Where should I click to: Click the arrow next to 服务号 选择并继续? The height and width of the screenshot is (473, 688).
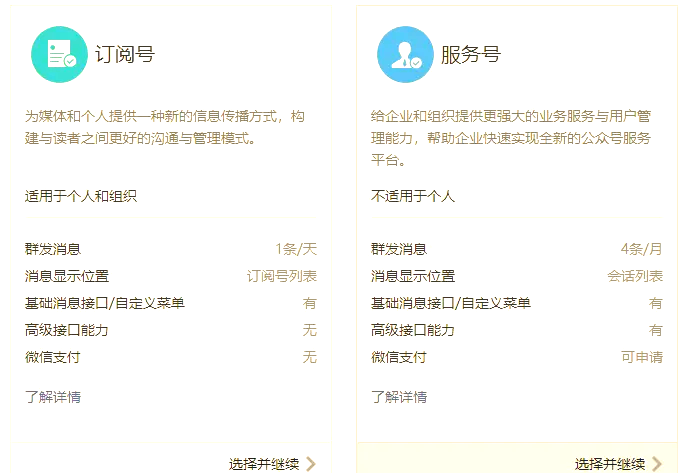coord(657,464)
